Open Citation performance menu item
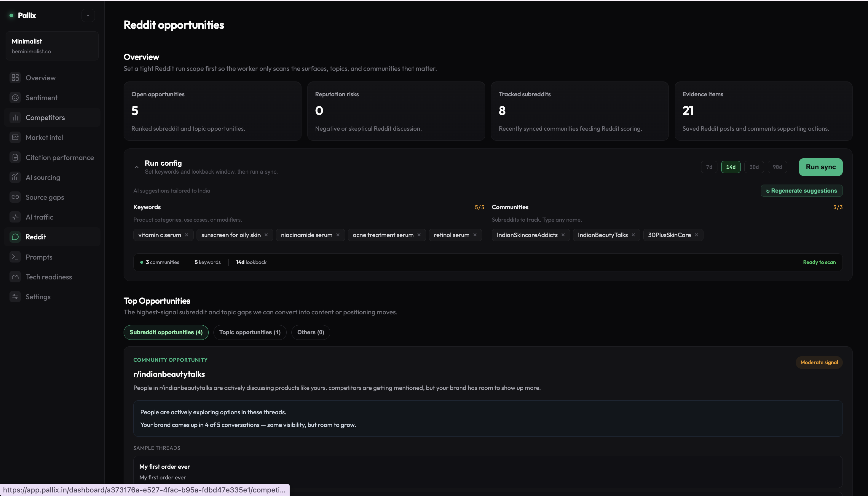This screenshot has height=496, width=868. 52,157
